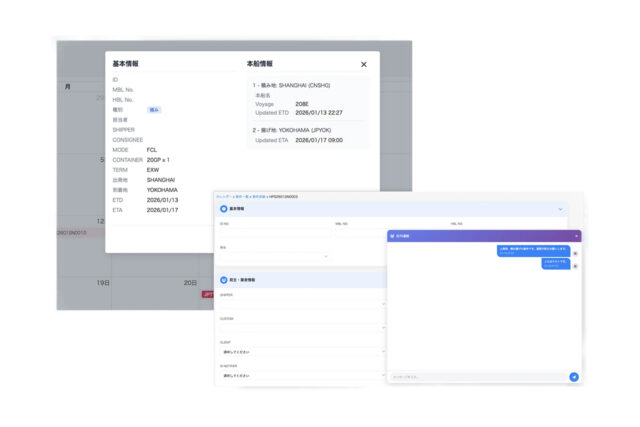Click the chat icon in purple header
The width and height of the screenshot is (640, 427).
click(392, 236)
